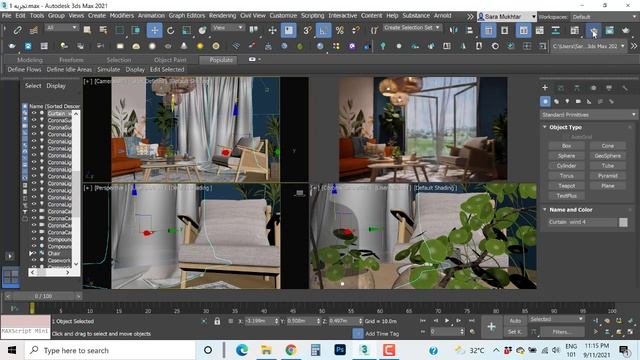Open Standard Primitives category dropdown
Image resolution: width=640 pixels, height=360 pixels.
click(589, 115)
